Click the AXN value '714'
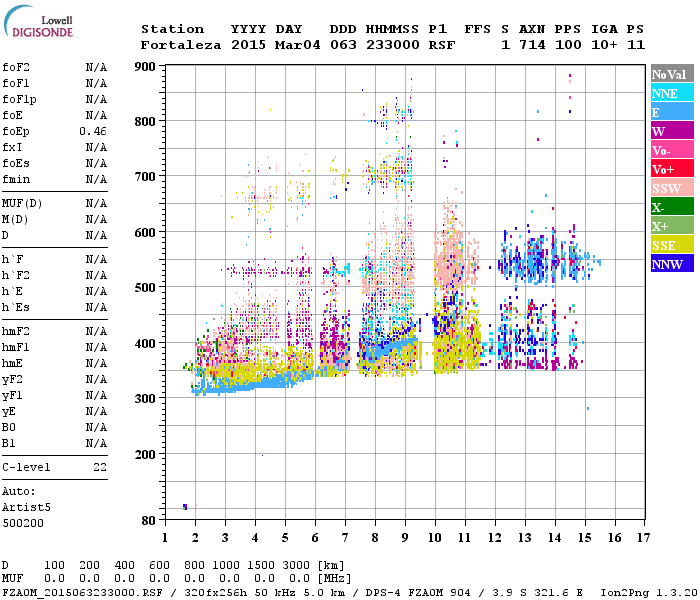 [532, 45]
